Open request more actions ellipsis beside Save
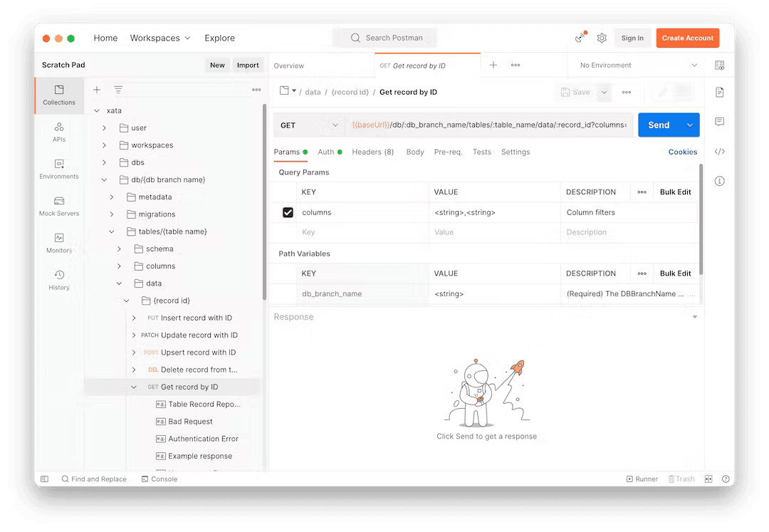The width and height of the screenshot is (769, 532). coord(627,92)
